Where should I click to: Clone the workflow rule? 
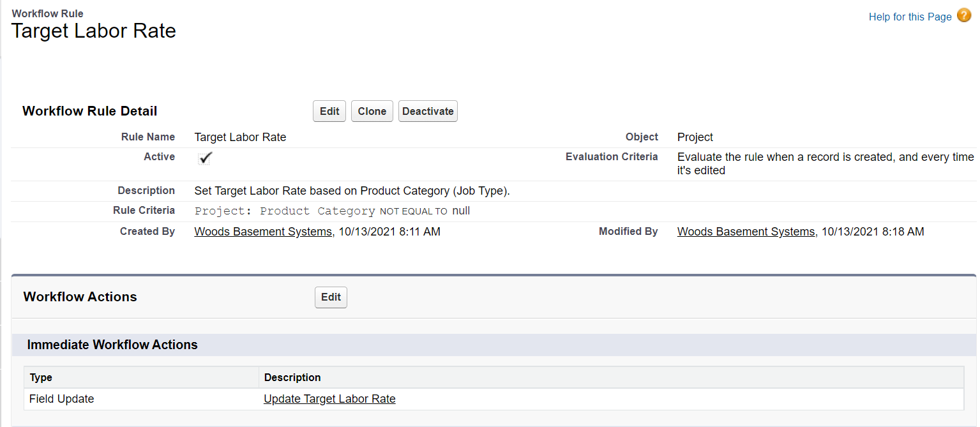[372, 111]
